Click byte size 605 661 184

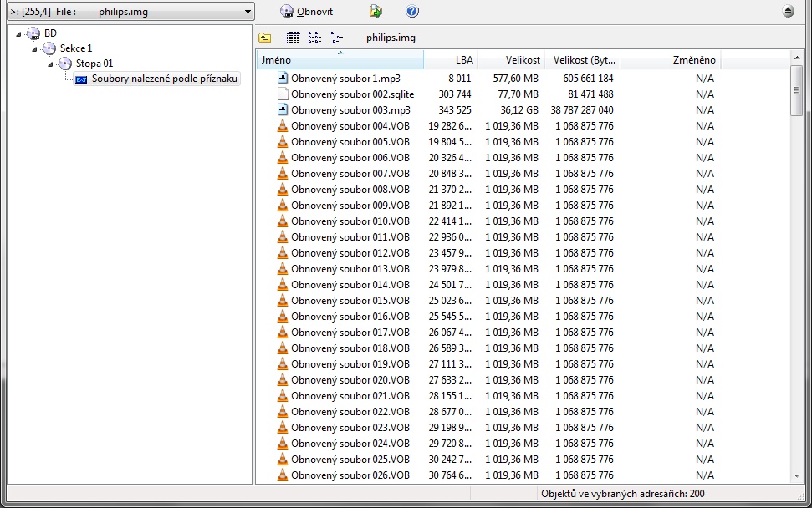coord(588,79)
